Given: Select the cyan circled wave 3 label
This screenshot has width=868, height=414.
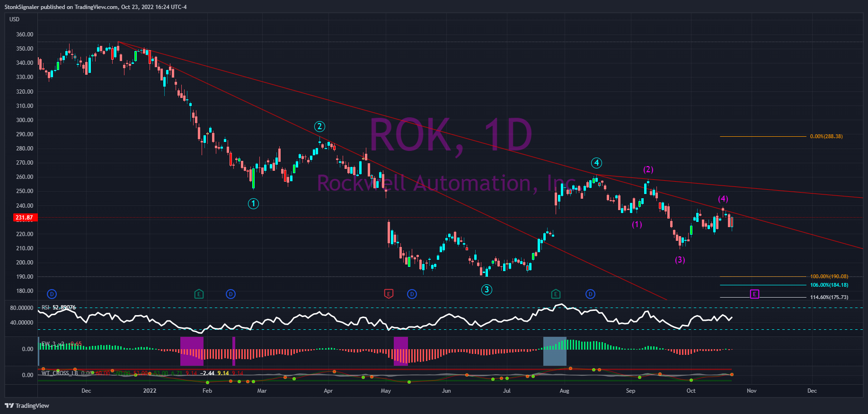Looking at the screenshot, I should pyautogui.click(x=487, y=290).
